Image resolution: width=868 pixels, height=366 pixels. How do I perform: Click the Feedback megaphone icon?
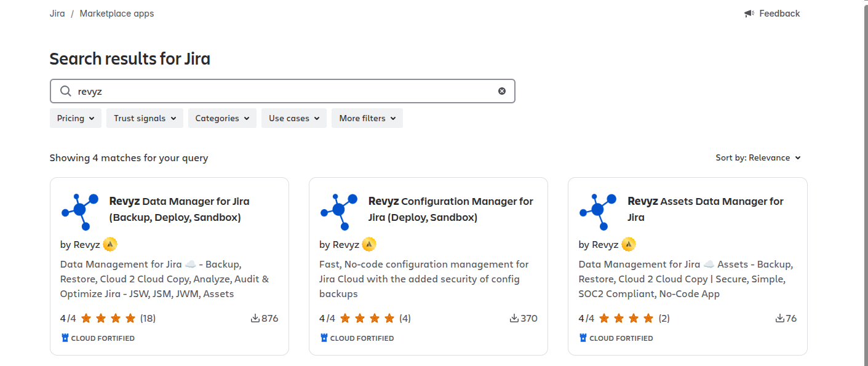click(x=749, y=14)
